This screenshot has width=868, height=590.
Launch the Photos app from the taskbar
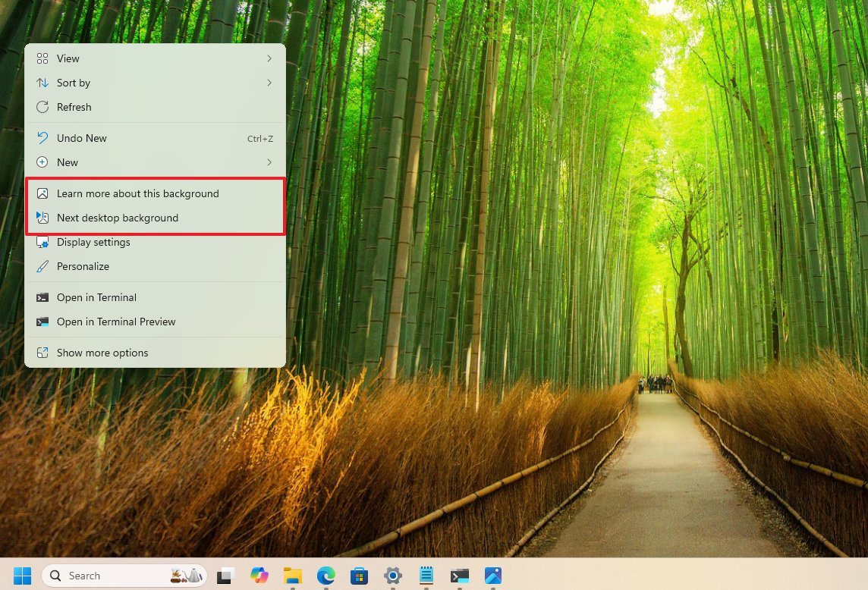click(x=492, y=576)
